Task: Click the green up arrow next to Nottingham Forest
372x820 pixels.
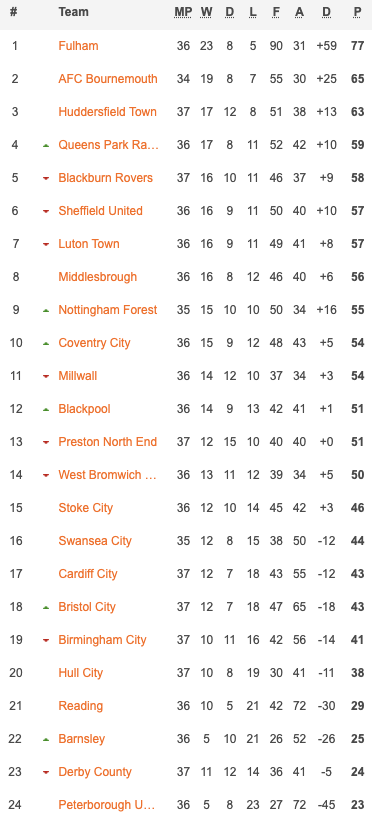Action: 46,310
